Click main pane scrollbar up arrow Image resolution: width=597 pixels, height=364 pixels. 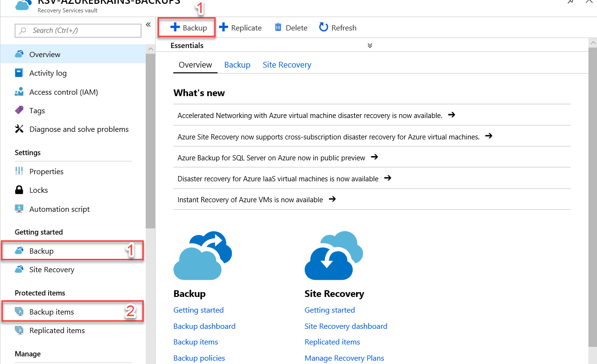593,43
